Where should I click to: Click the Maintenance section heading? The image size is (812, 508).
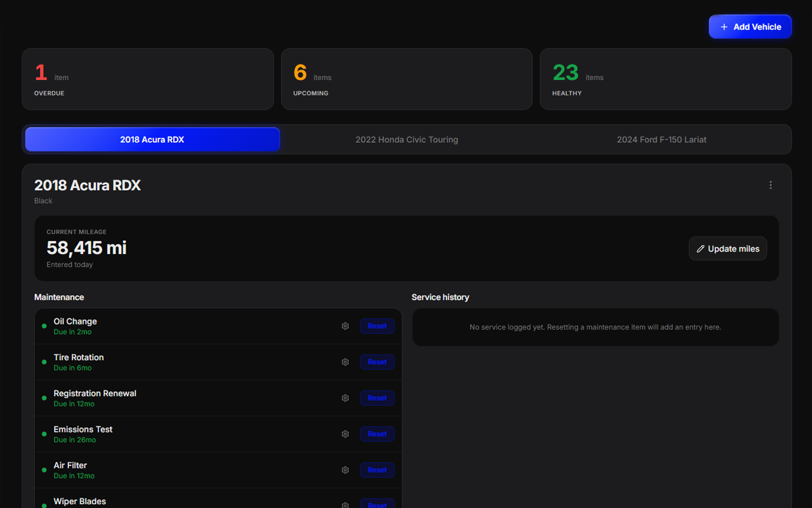59,297
